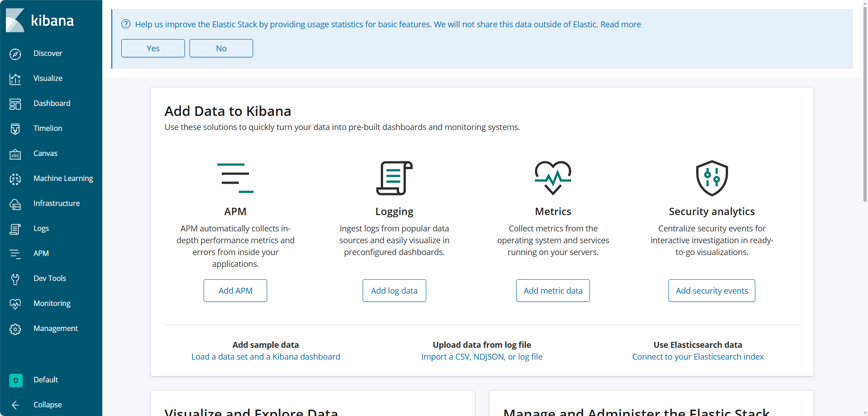Click the Kibana logo icon
868x416 pixels.
click(x=15, y=20)
